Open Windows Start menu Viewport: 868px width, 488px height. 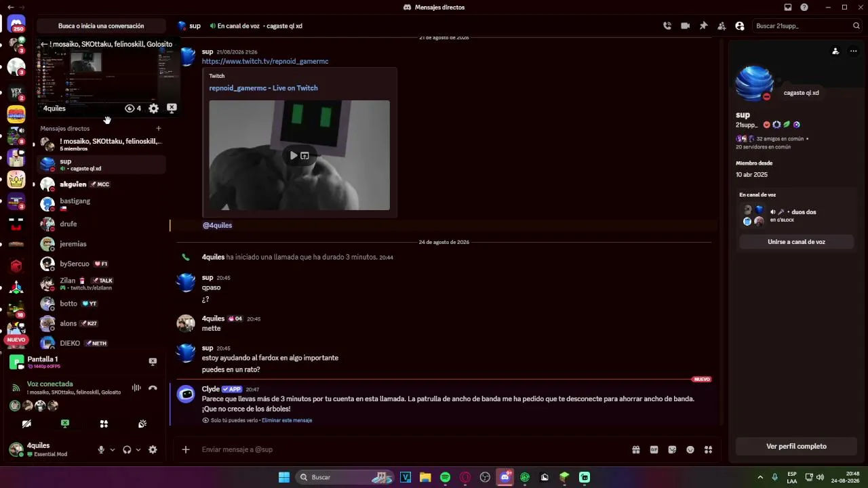click(284, 477)
